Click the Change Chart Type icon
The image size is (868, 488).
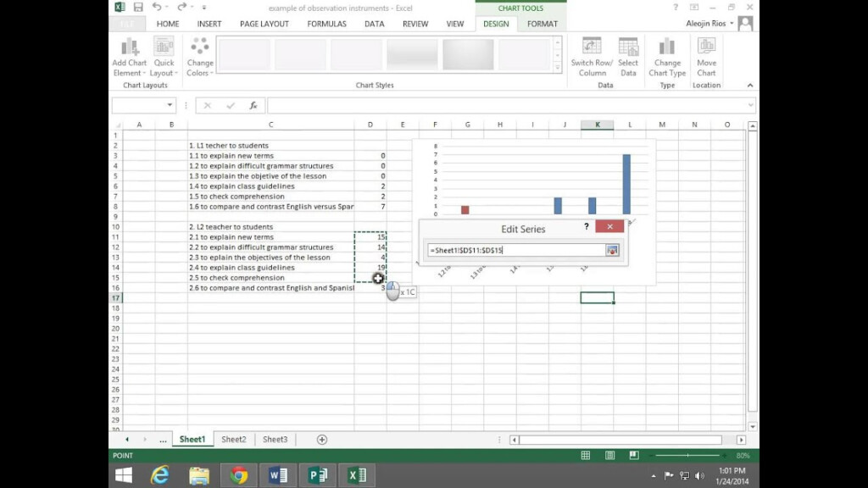pos(667,47)
